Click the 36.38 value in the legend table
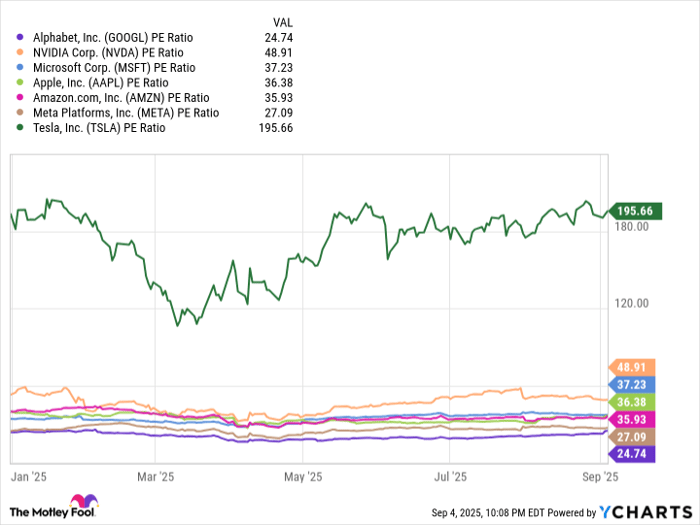This screenshot has width=700, height=525. 279,83
